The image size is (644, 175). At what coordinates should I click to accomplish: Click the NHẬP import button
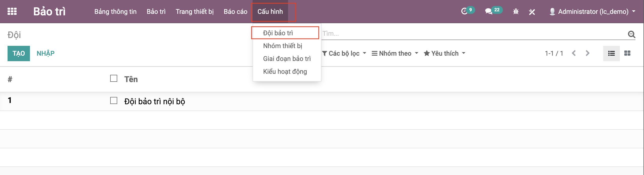(x=46, y=53)
